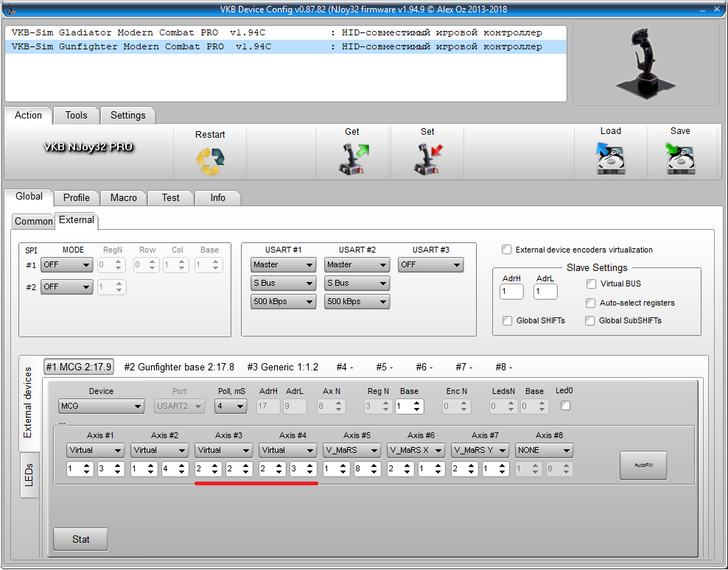Toggle the Virtual BUS checkbox
Screen dimensions: 728x570
click(x=591, y=284)
